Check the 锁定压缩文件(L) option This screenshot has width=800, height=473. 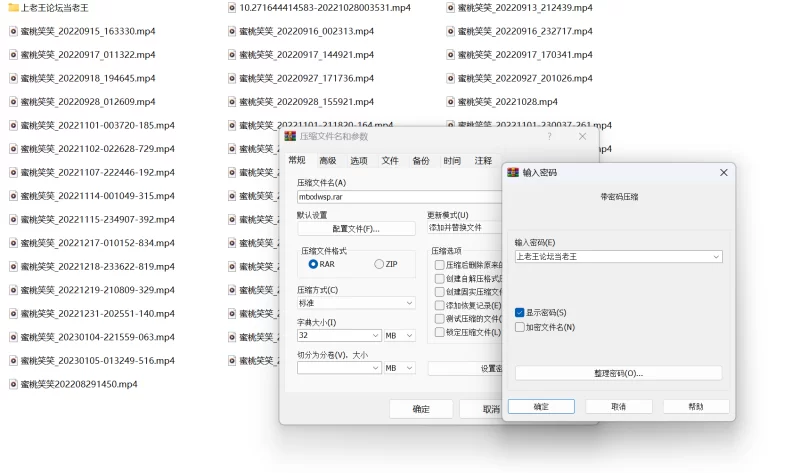439,332
